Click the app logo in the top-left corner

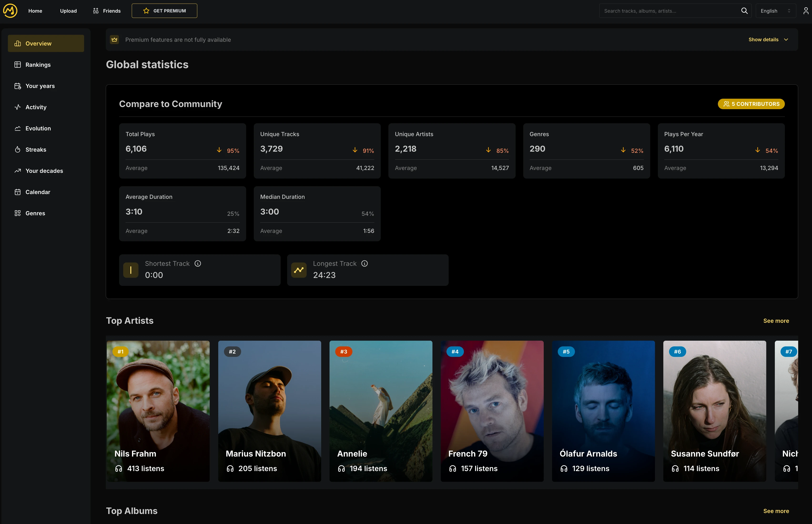[x=10, y=10]
